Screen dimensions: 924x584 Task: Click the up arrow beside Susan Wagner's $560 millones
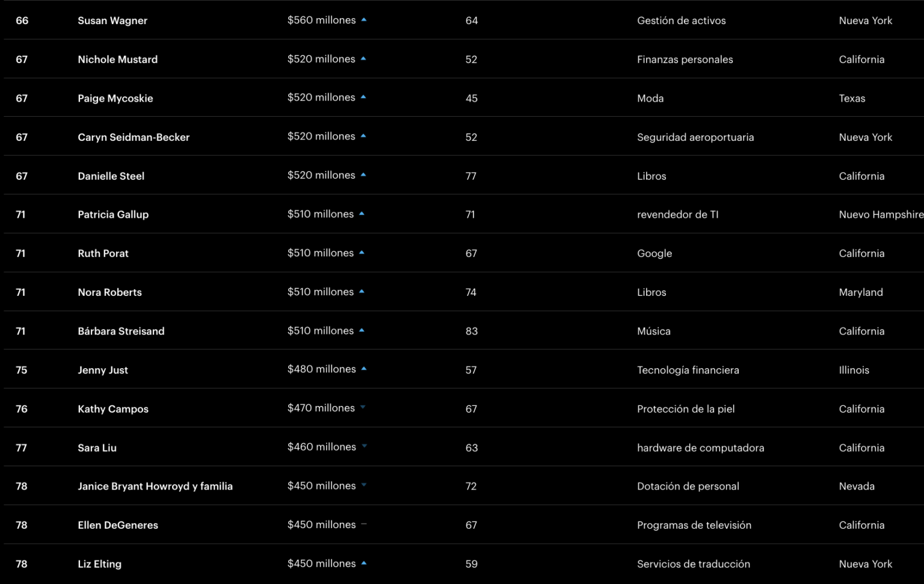pos(364,20)
